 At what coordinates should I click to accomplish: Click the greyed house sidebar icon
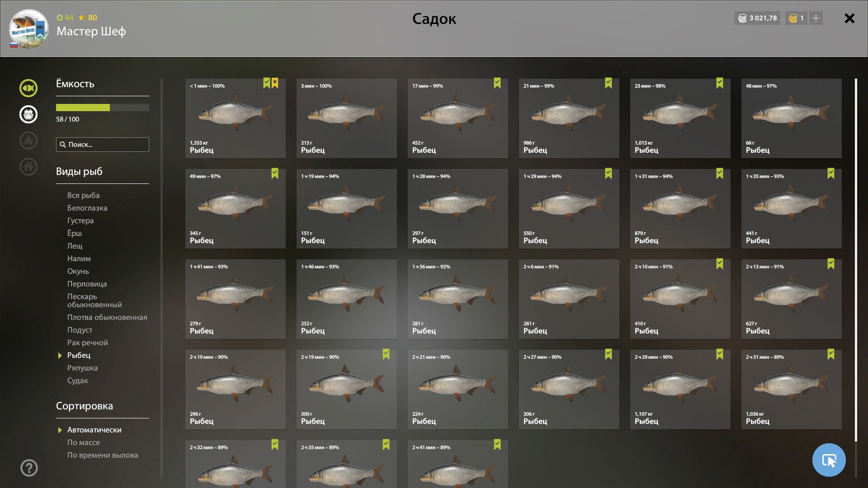[28, 167]
